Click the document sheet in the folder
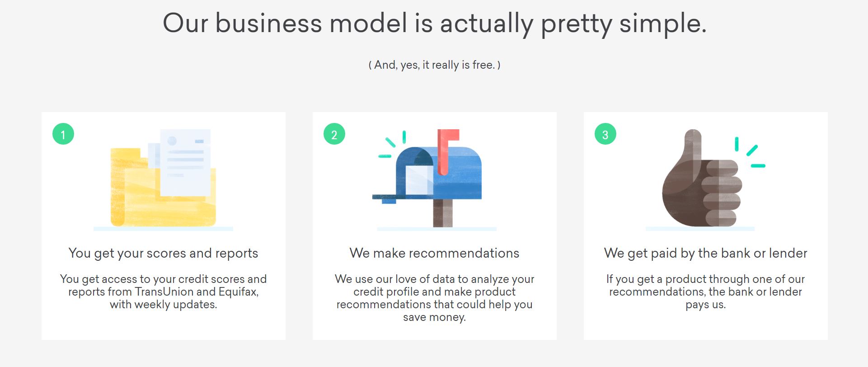Image resolution: width=868 pixels, height=367 pixels. click(185, 162)
